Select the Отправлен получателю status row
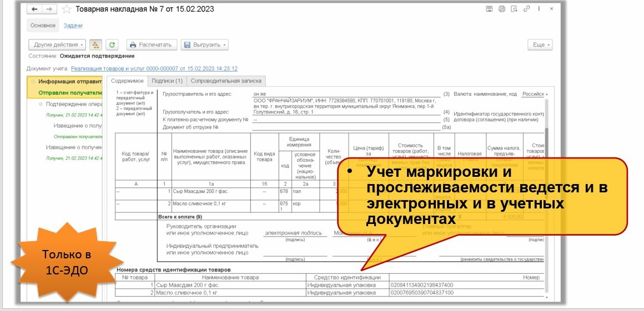 coord(64,93)
